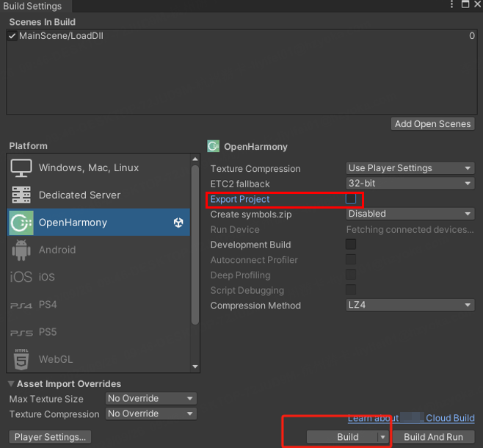Open the Texture Compression dropdown
The height and width of the screenshot is (448, 483).
(x=410, y=168)
